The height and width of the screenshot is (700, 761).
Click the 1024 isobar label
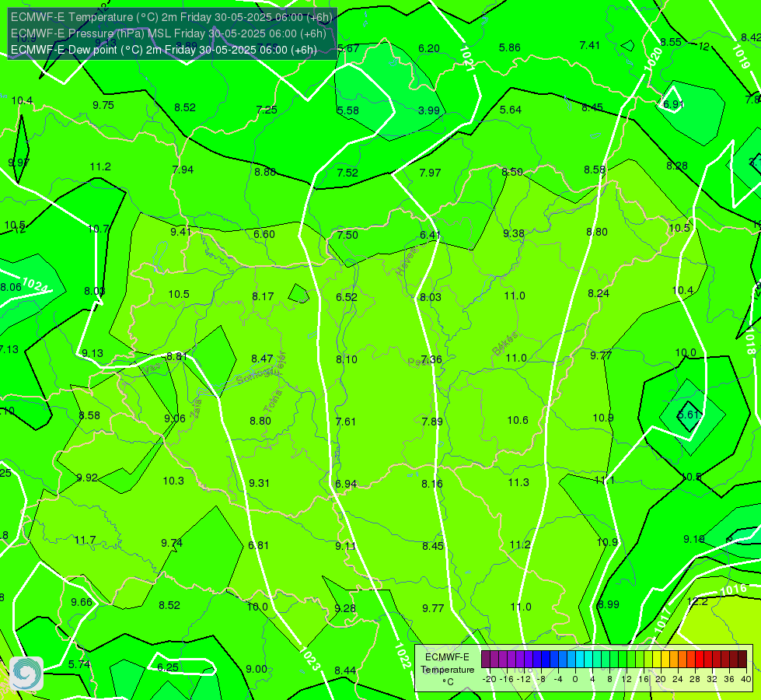[x=35, y=285]
